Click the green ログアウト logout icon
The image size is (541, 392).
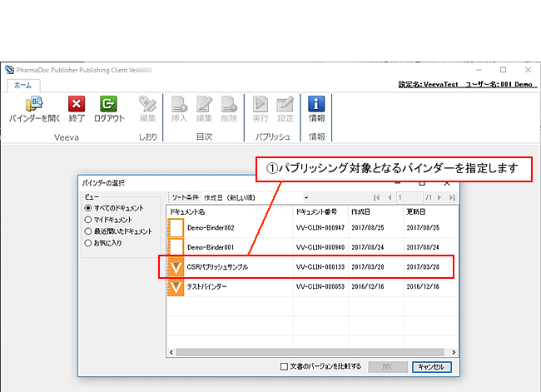(x=108, y=104)
